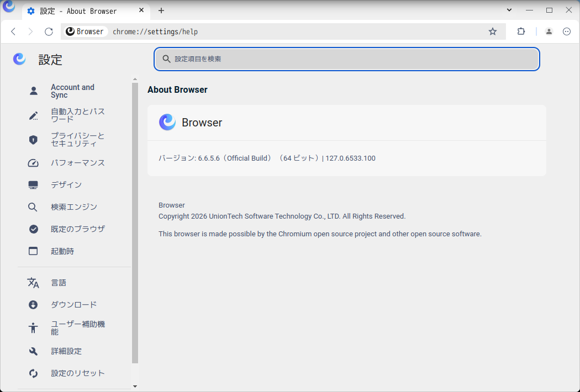The image size is (580, 392).
Task: Open performance settings via speedometer icon
Action: tap(33, 163)
